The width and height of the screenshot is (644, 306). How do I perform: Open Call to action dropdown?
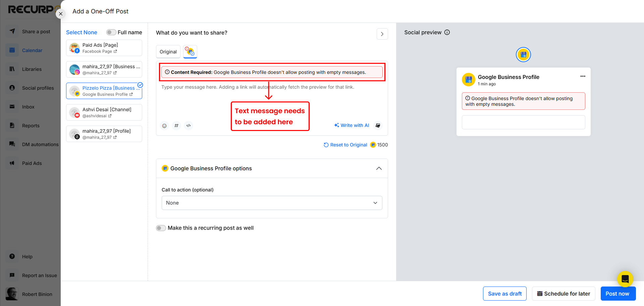pos(272,203)
